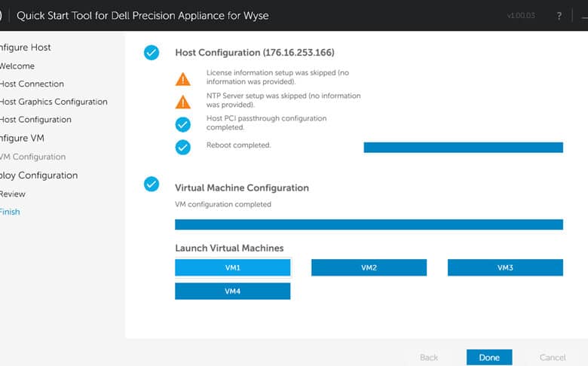Click the NTP Server warning triangle

click(x=183, y=102)
